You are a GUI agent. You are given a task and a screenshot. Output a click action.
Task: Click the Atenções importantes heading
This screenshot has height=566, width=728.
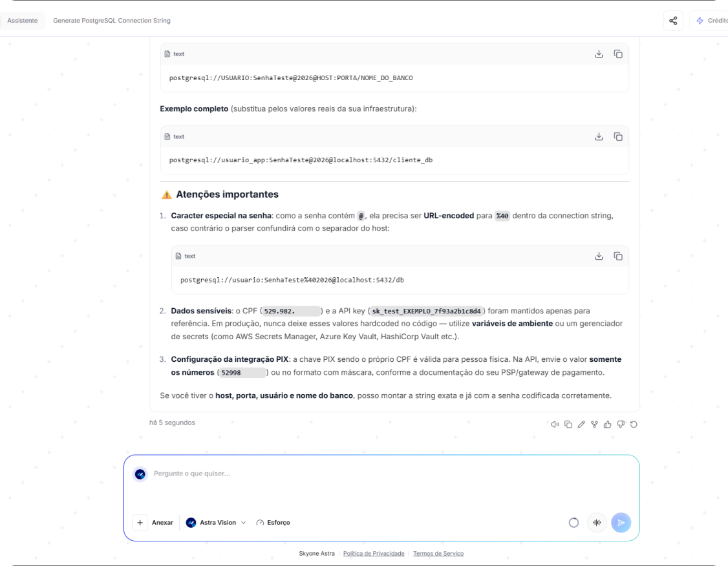(227, 194)
